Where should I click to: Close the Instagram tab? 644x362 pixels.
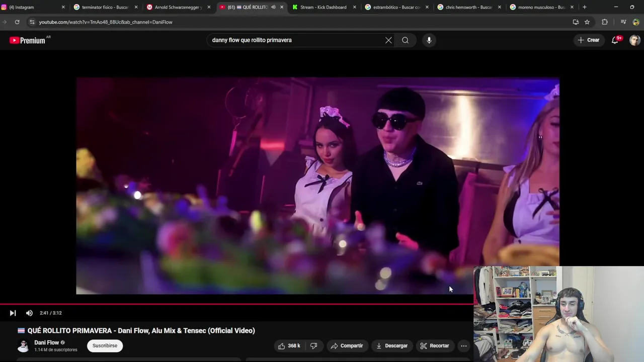[x=63, y=7]
